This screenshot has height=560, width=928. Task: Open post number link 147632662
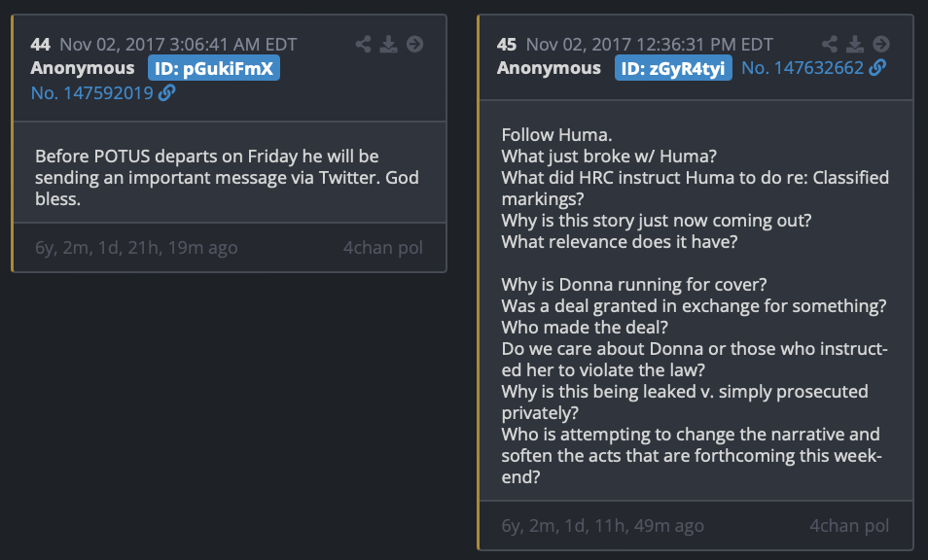803,68
